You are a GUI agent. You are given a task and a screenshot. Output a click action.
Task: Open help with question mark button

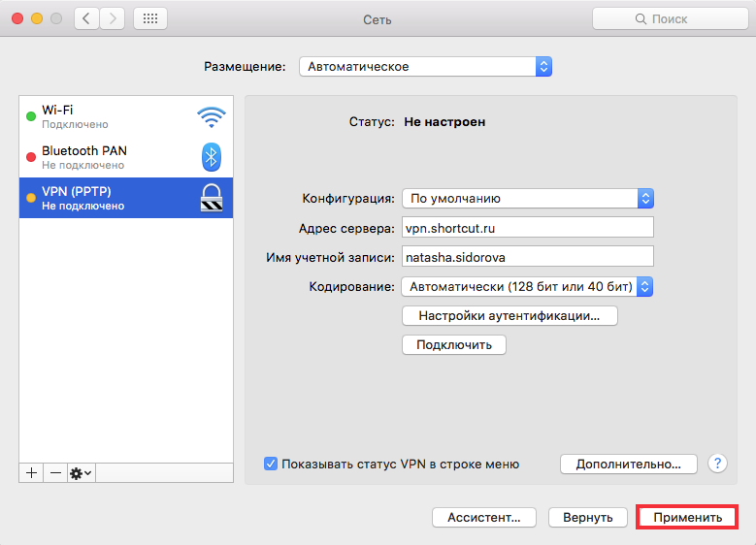pyautogui.click(x=717, y=464)
